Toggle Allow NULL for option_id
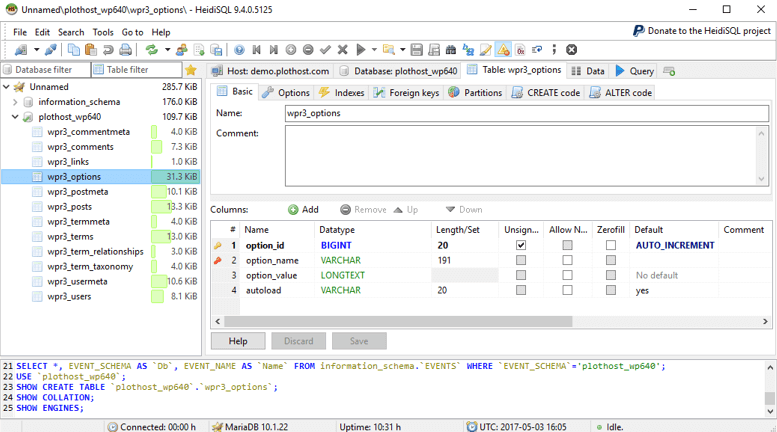 pos(567,245)
